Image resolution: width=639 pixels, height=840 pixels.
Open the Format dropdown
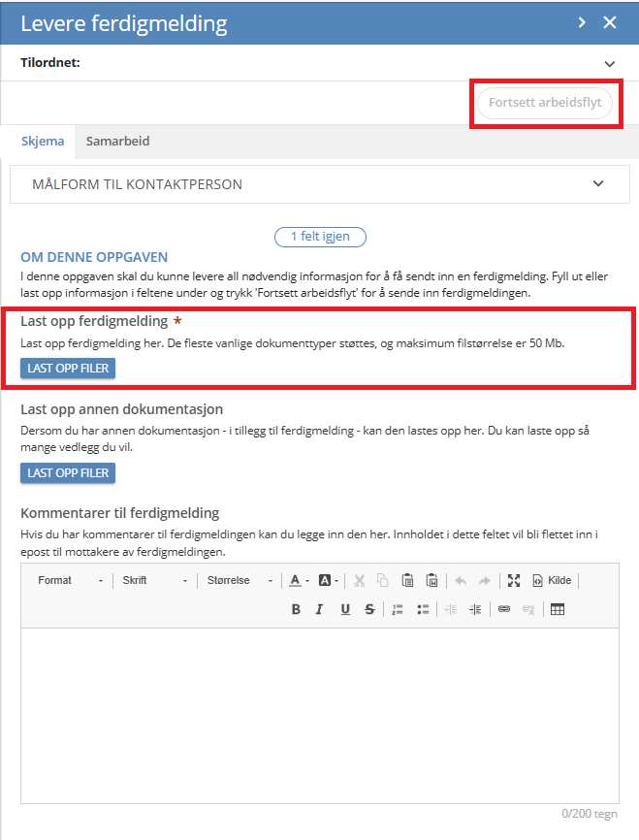pyautogui.click(x=71, y=580)
